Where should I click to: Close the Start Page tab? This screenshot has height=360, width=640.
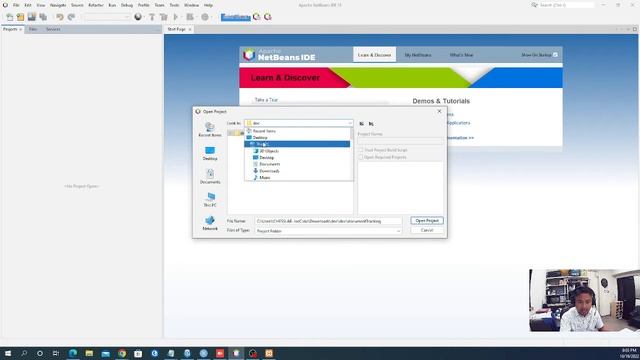[x=190, y=29]
